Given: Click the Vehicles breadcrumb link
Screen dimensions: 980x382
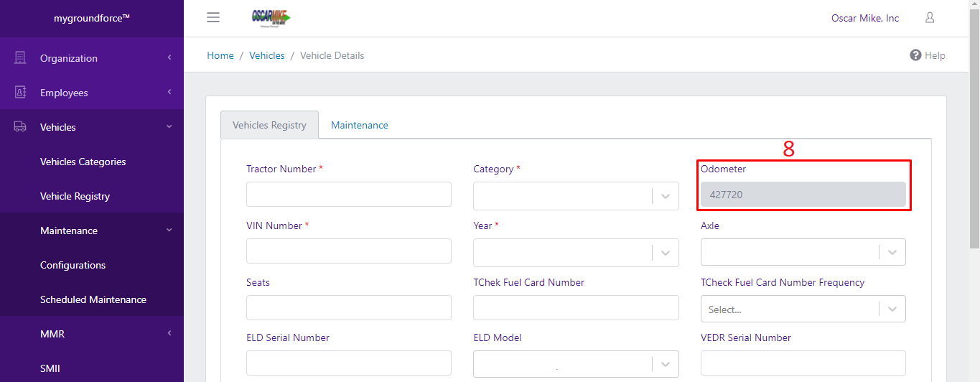Looking at the screenshot, I should point(267,55).
